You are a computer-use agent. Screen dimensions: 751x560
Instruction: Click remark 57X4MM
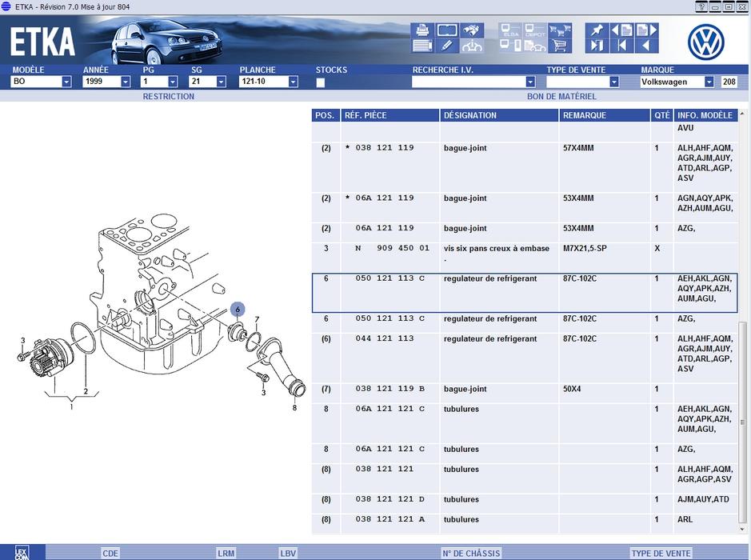tap(578, 148)
